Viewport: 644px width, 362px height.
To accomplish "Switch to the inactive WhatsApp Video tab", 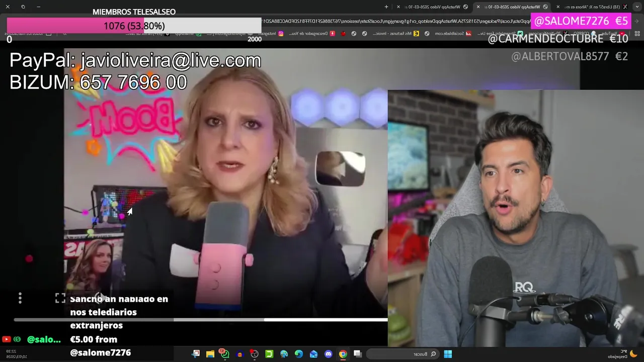I will point(434,7).
